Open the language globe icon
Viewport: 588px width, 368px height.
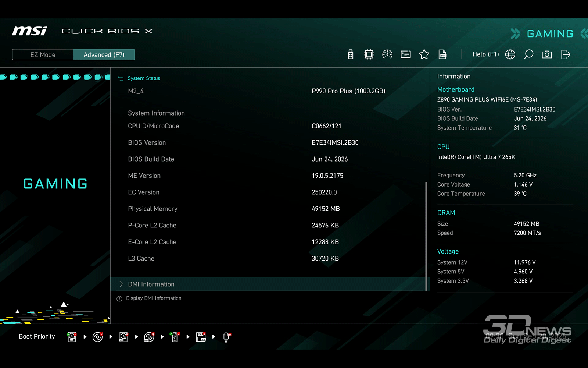[x=510, y=54]
